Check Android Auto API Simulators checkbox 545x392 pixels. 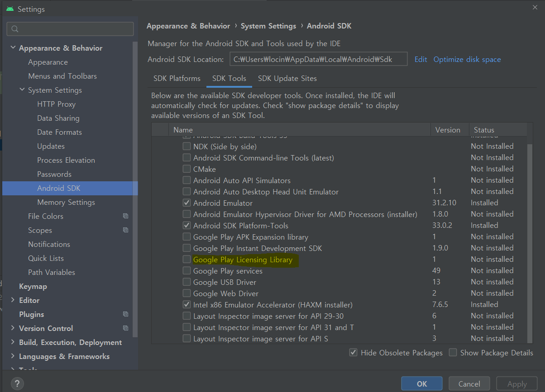click(x=186, y=180)
